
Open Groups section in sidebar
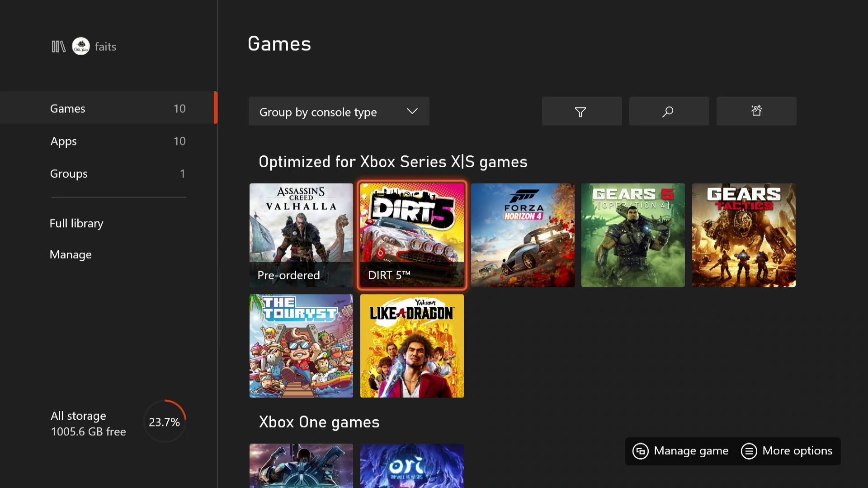point(108,174)
